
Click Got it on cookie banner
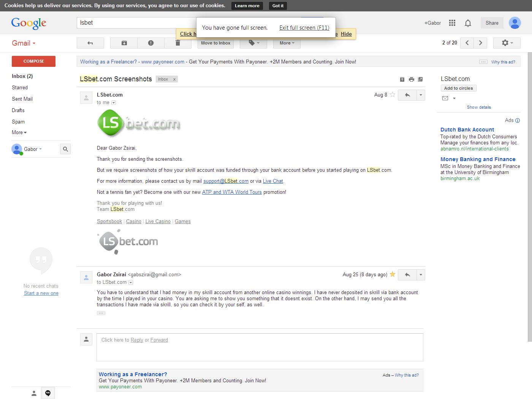[278, 6]
